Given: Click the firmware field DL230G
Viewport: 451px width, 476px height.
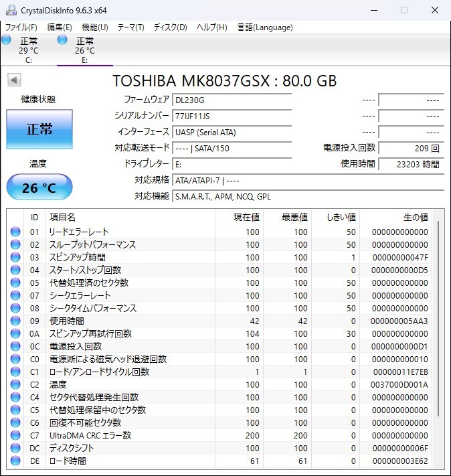Looking at the screenshot, I should pyautogui.click(x=232, y=100).
